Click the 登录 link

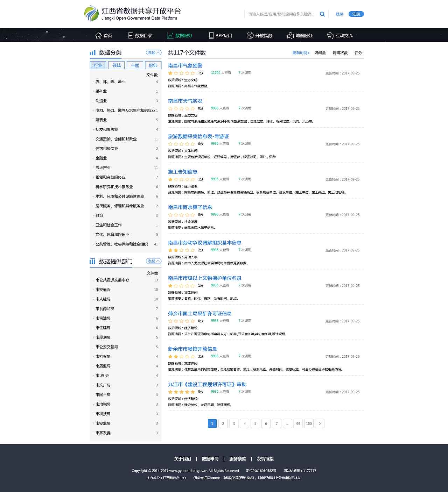pyautogui.click(x=339, y=14)
